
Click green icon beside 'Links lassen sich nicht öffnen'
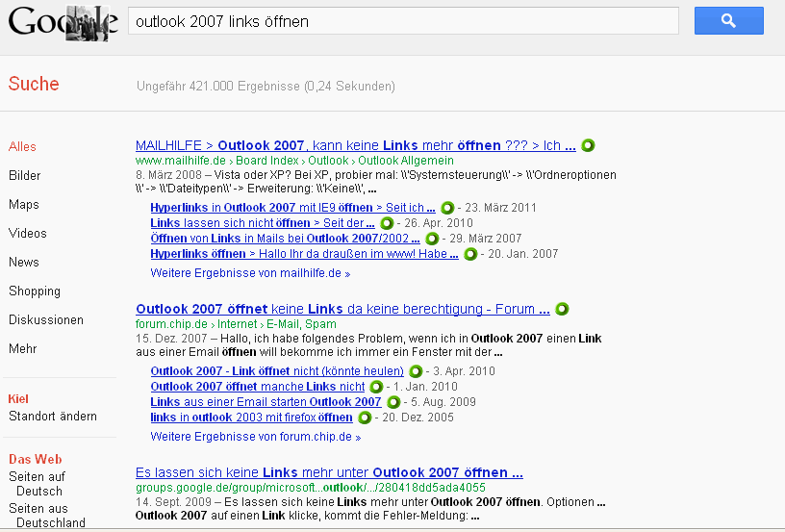[387, 223]
